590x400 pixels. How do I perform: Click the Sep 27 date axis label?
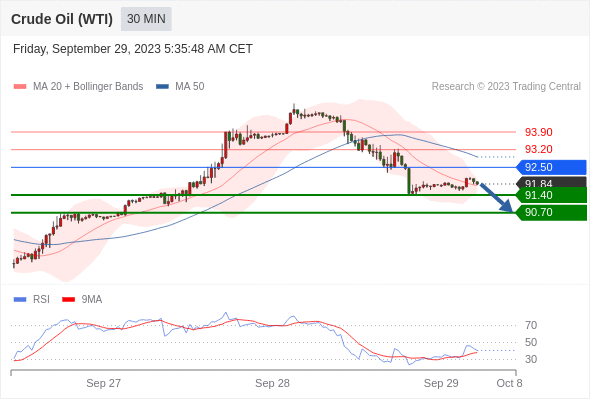[103, 383]
